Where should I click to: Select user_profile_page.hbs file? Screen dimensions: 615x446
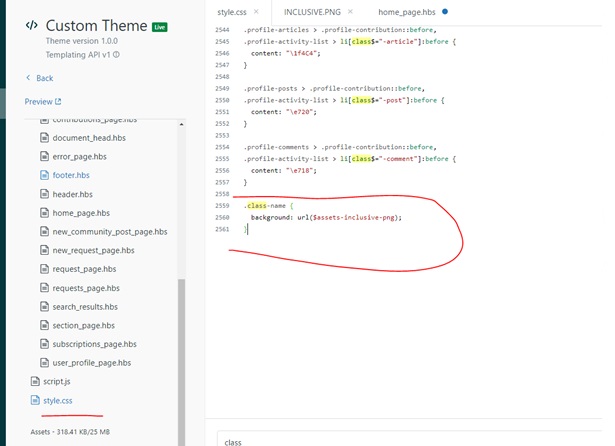[x=92, y=363]
